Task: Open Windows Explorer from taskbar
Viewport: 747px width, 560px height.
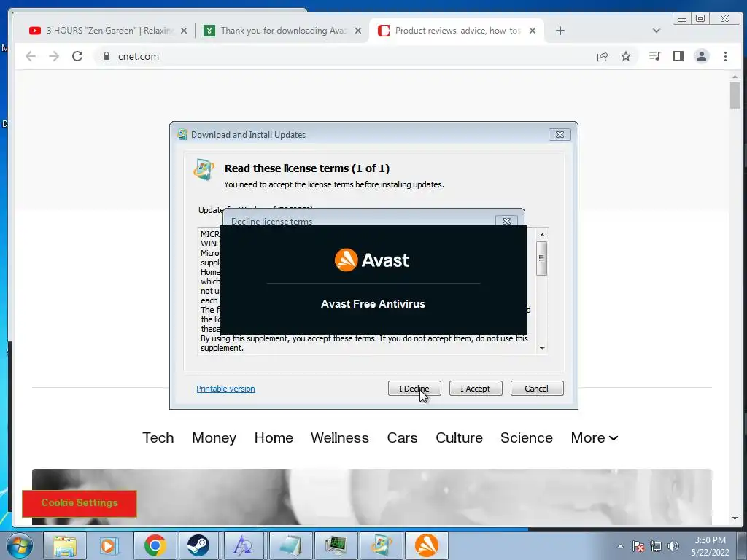Action: pos(65,545)
